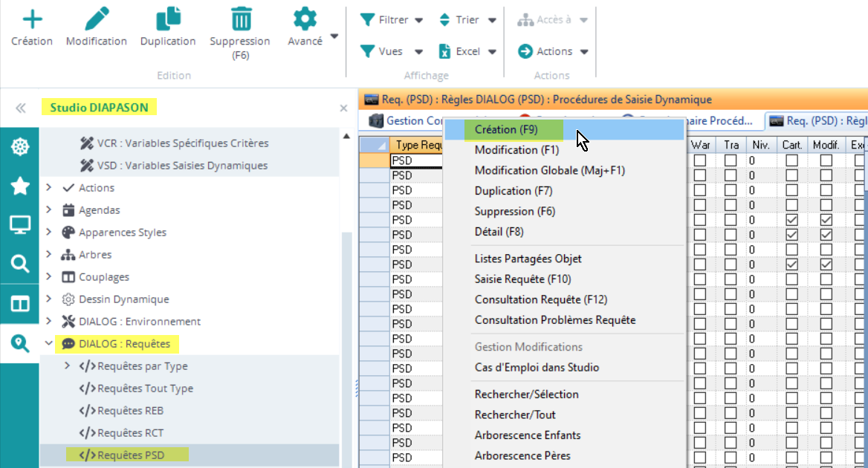Click the Avancé gear icon
Image resolution: width=868 pixels, height=468 pixels.
(305, 19)
